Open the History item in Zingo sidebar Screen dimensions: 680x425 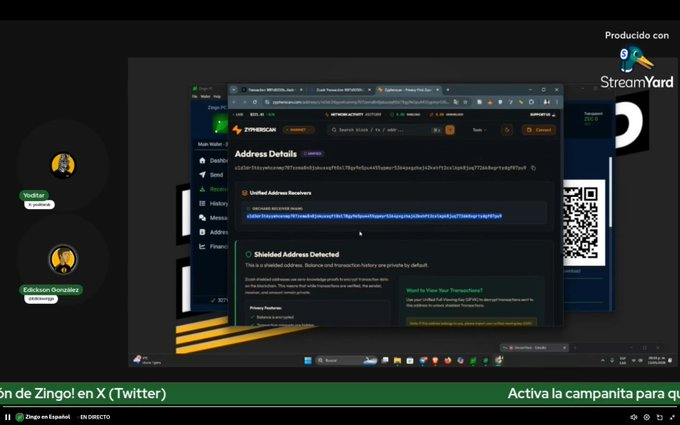coord(212,203)
